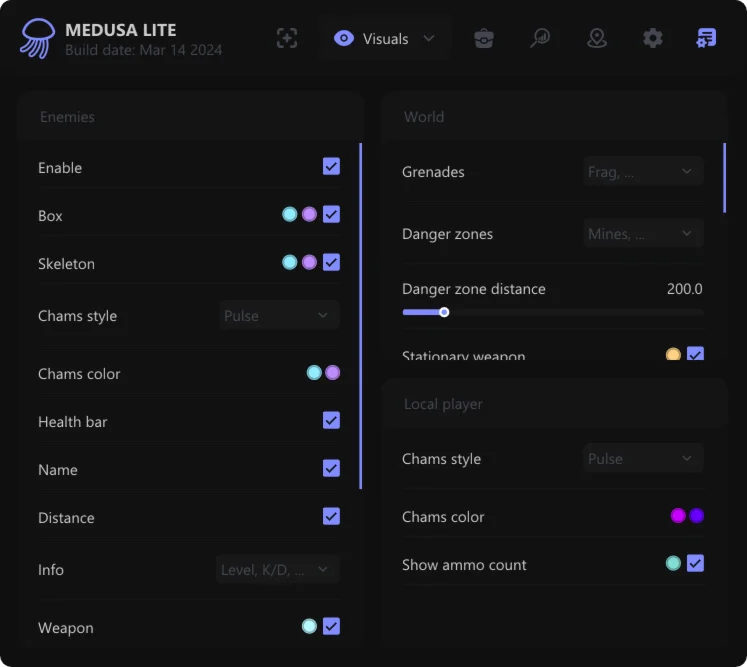Pick the Skeleton cyan color swatch
Screen dimensions: 747x667
290,262
